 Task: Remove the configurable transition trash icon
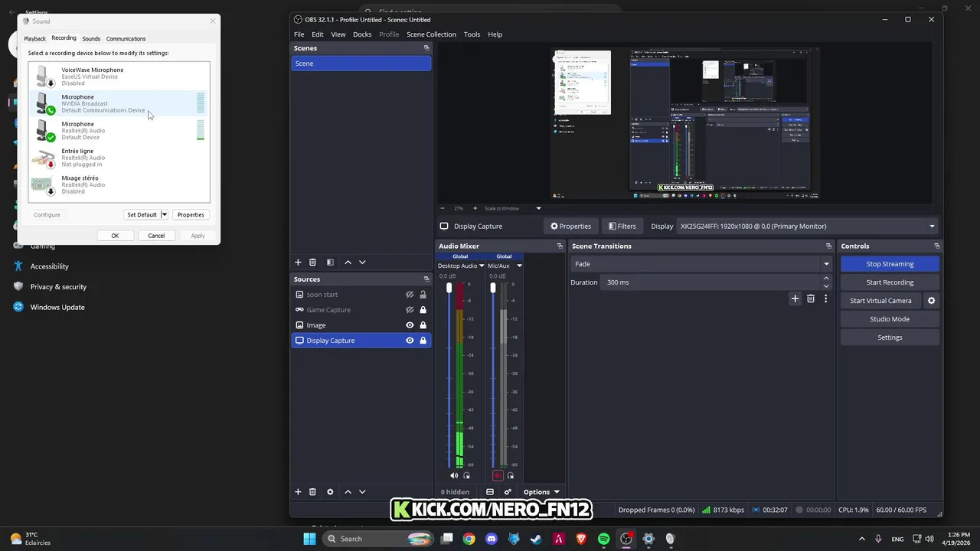(811, 299)
